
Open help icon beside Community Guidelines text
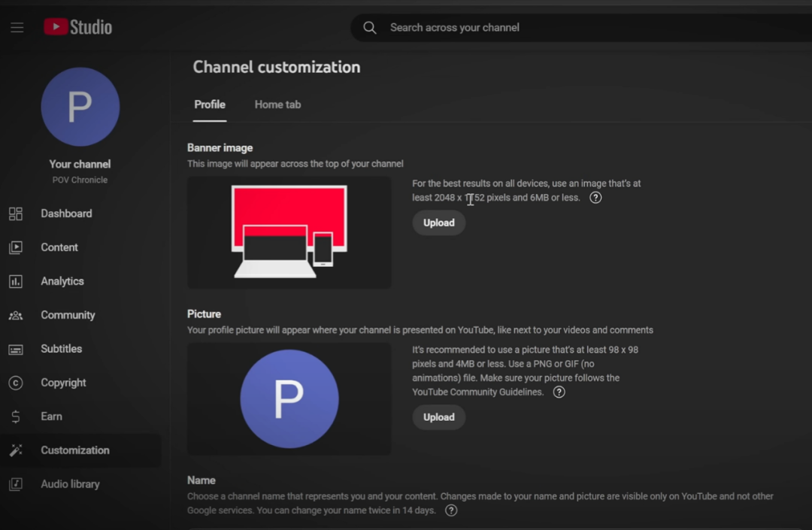(559, 392)
